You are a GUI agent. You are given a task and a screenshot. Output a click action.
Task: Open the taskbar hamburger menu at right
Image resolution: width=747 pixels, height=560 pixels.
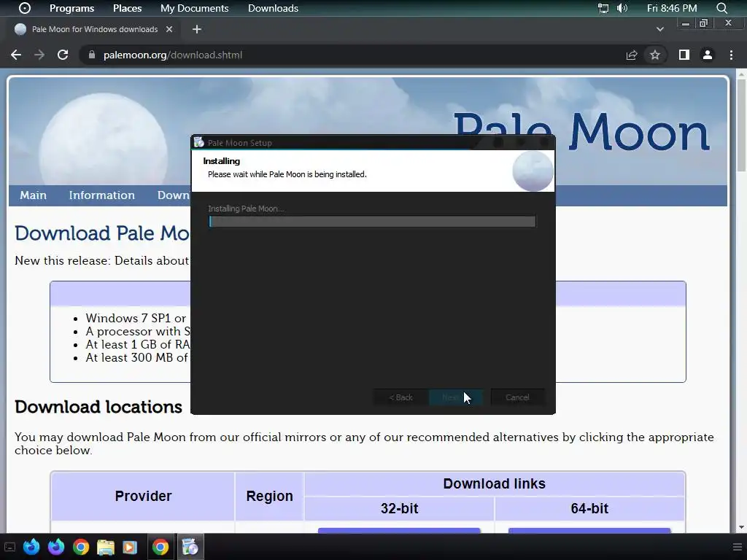737,547
